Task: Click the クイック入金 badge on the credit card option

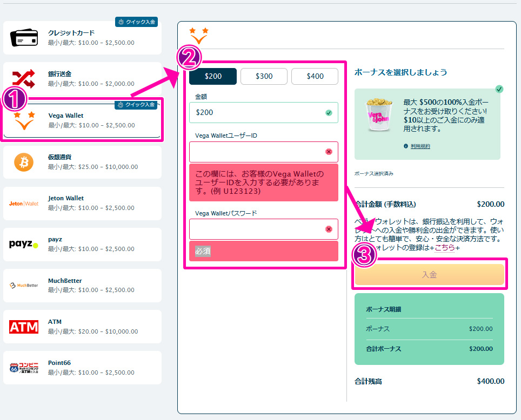Action: tap(136, 22)
